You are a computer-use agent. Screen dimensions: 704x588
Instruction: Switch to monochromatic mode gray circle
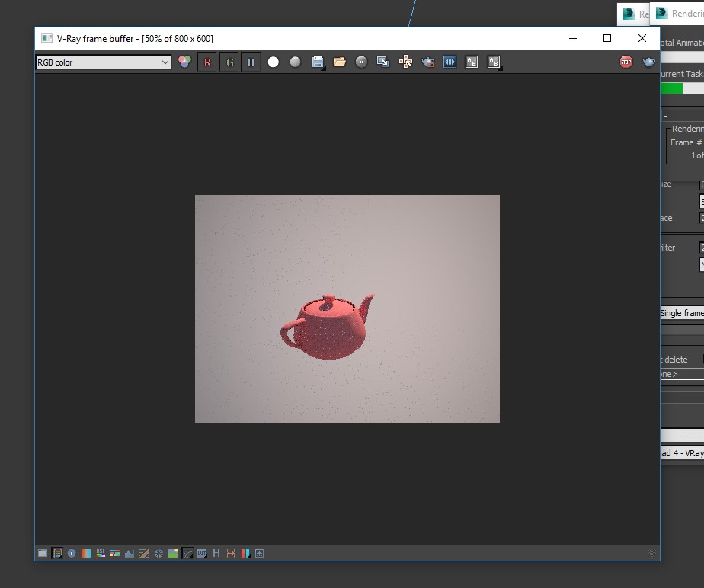(295, 62)
